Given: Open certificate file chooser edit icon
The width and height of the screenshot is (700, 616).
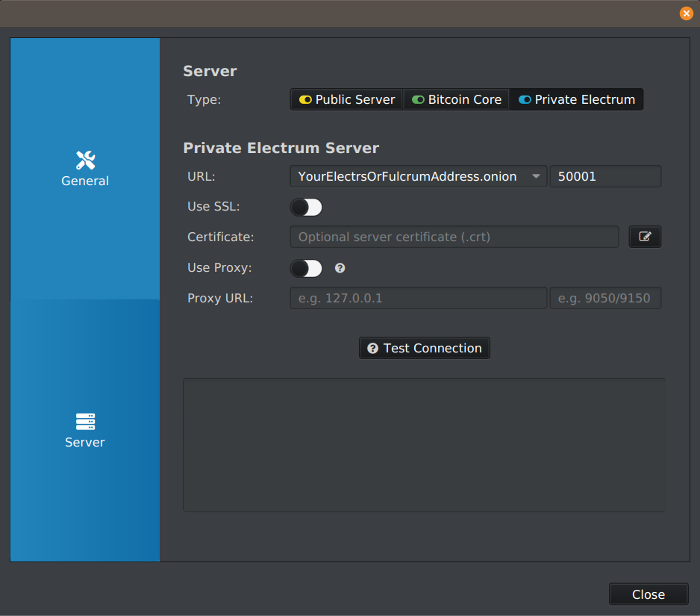Looking at the screenshot, I should (x=645, y=237).
